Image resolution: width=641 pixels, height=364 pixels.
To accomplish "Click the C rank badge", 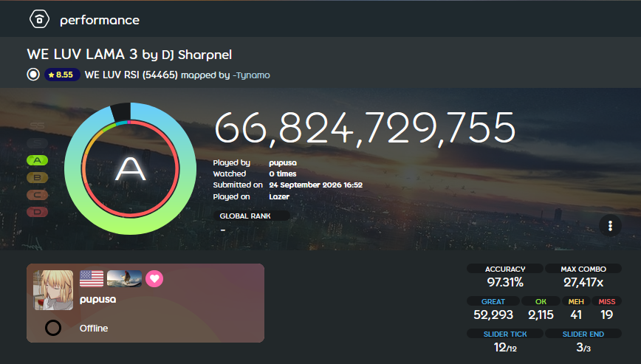I will point(37,195).
